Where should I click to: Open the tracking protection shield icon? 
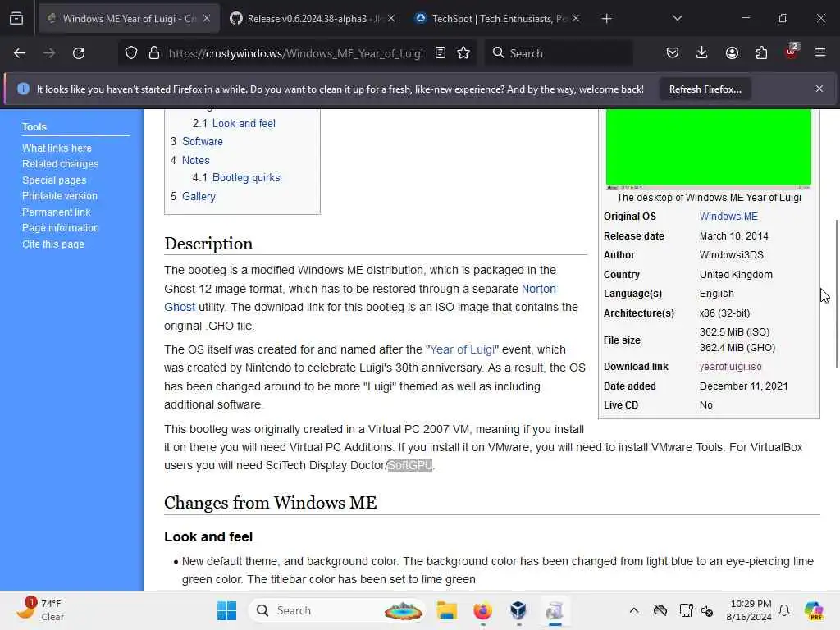point(131,53)
